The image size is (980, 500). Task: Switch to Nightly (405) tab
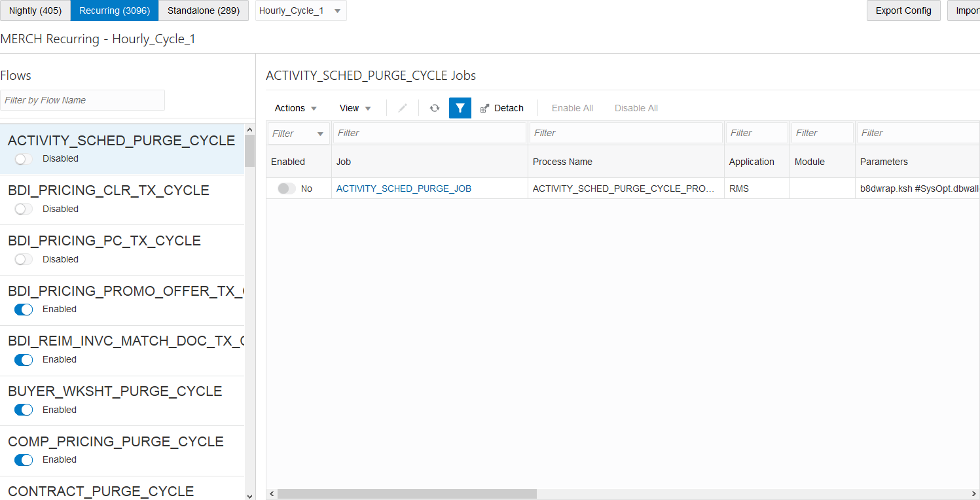click(x=35, y=10)
